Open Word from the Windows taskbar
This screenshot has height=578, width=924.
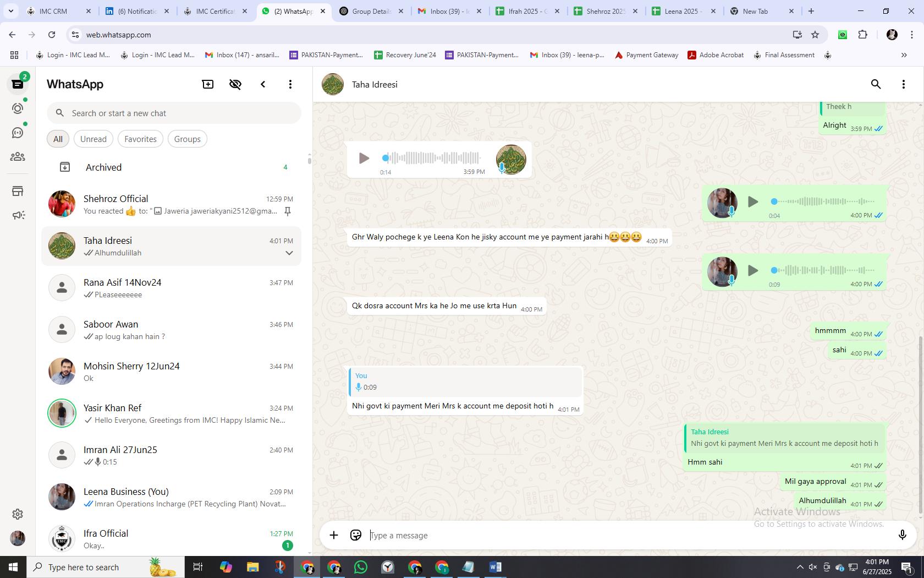click(x=495, y=567)
